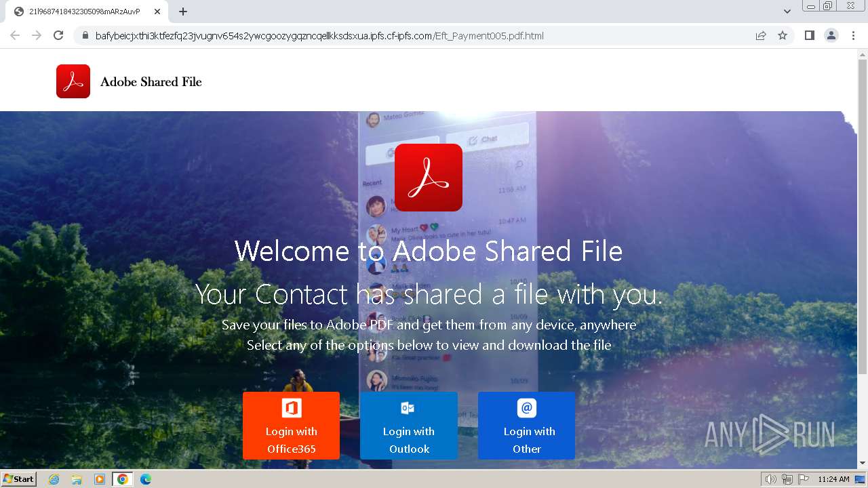Share this page with the share icon
The image size is (868, 488).
761,36
